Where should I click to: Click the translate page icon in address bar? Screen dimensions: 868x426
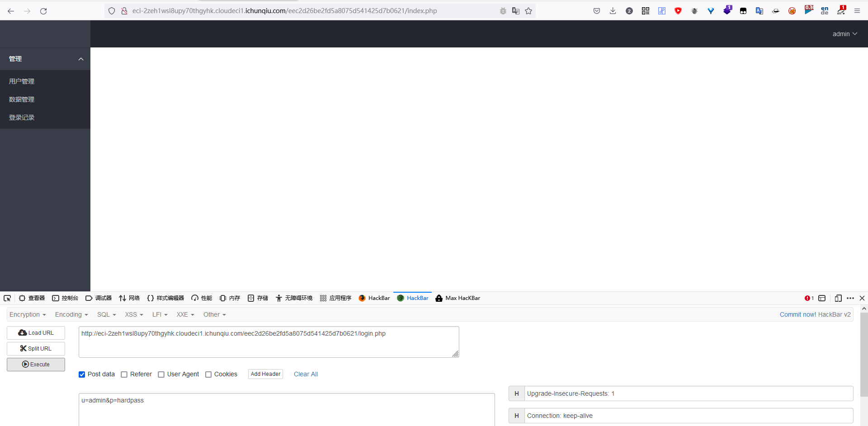pos(515,11)
